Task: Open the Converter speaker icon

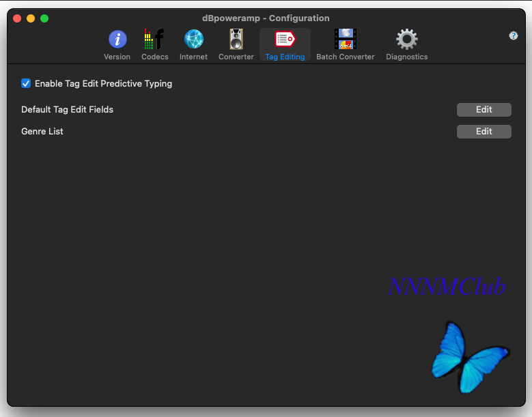Action: [236, 40]
